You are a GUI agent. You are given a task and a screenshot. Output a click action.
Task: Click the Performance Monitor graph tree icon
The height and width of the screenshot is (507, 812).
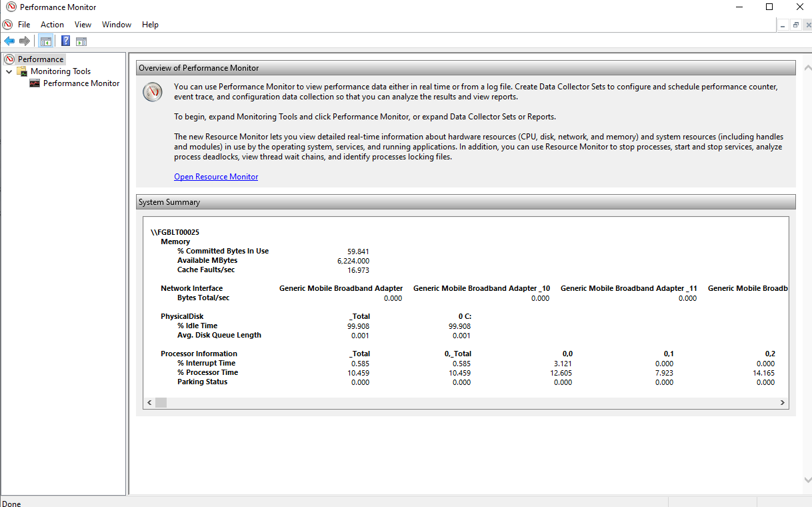click(35, 83)
